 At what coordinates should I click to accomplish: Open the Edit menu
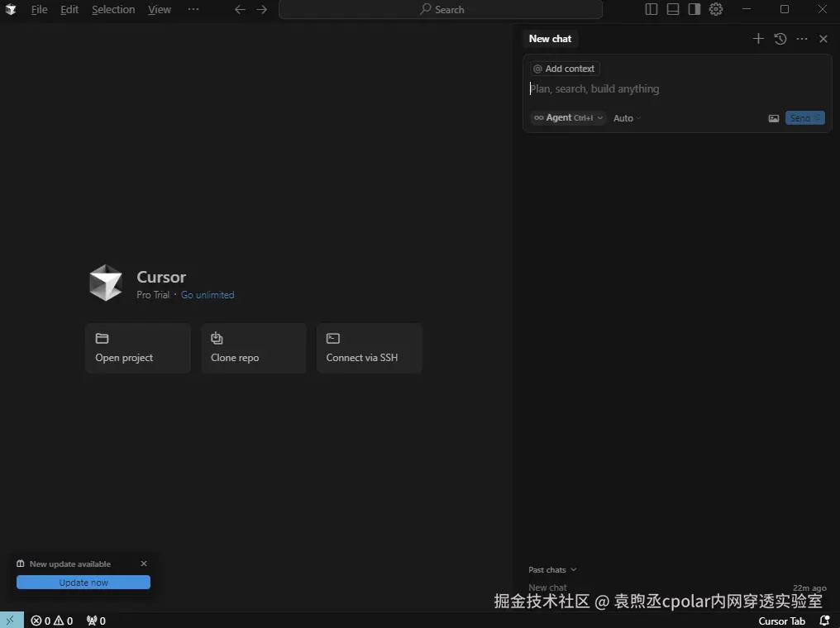[x=69, y=10]
